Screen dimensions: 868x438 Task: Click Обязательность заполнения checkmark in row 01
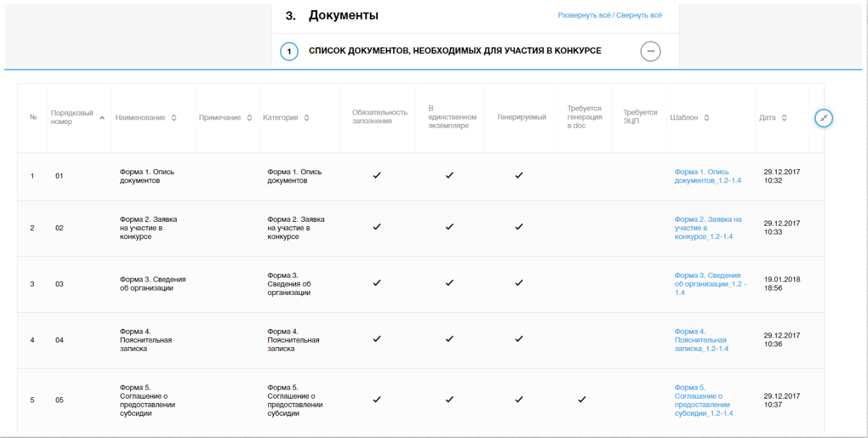tap(377, 175)
